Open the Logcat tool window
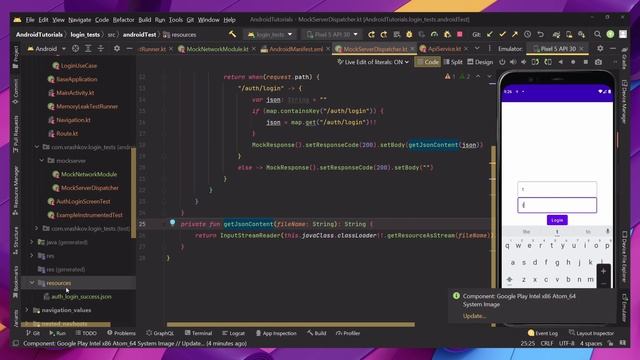The height and width of the screenshot is (360, 640). 233,333
